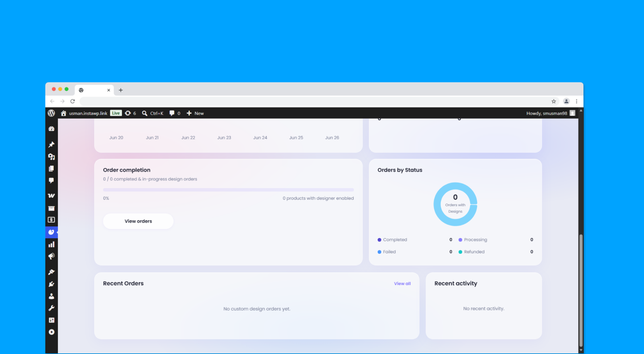This screenshot has height=354, width=644.
Task: Open Products archive icon in sidebar
Action: (52, 208)
